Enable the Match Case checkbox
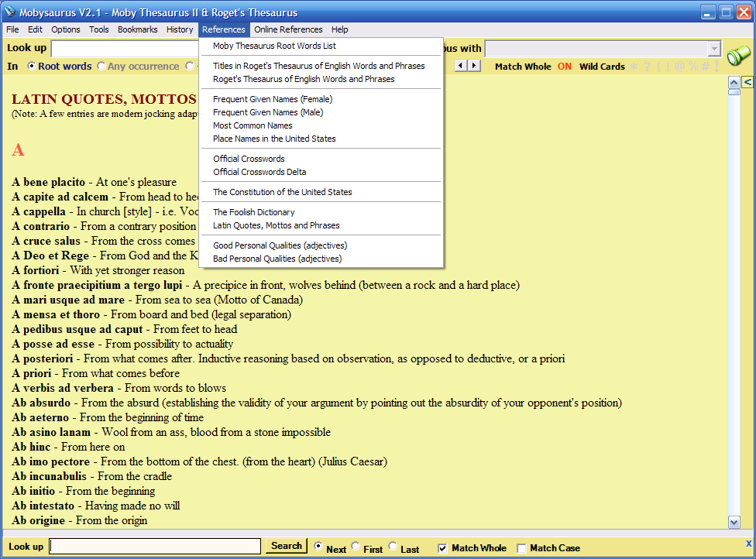This screenshot has width=756, height=559. [521, 548]
